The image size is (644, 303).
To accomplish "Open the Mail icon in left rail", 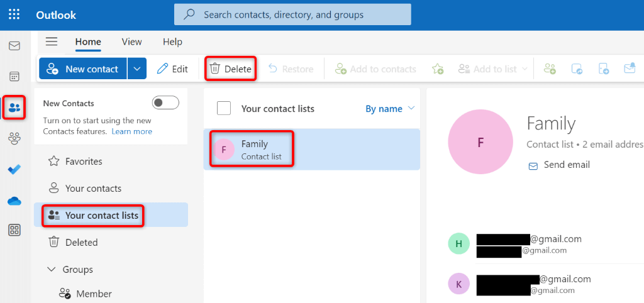I will [14, 46].
